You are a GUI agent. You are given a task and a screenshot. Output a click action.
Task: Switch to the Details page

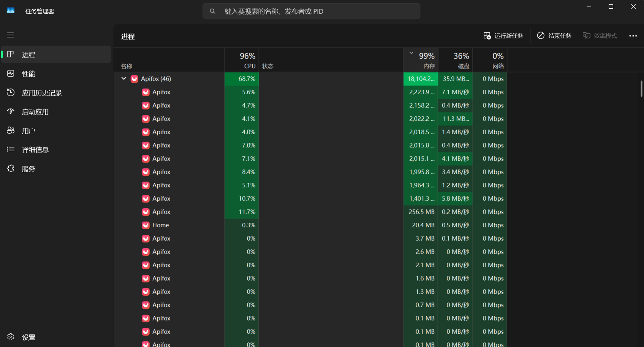coord(35,150)
